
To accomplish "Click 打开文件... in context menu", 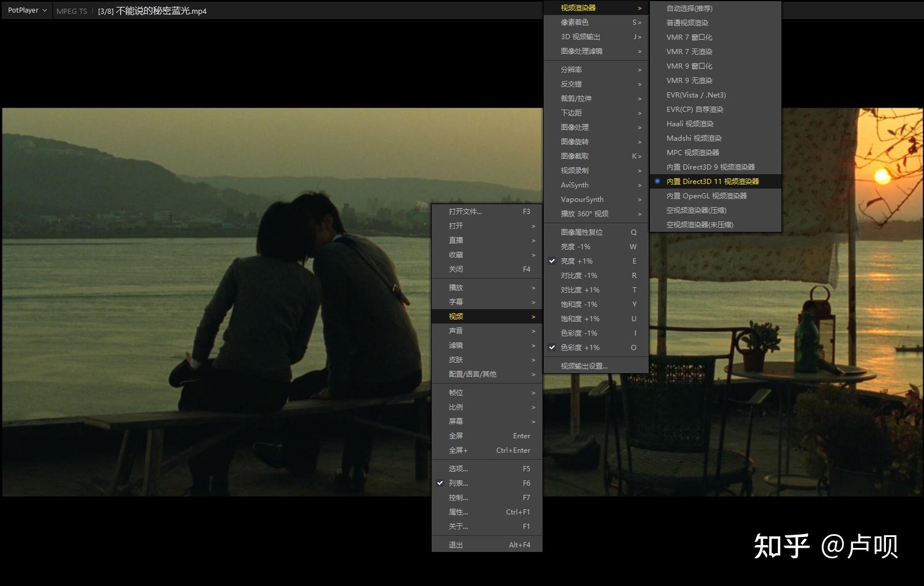I will [x=465, y=212].
